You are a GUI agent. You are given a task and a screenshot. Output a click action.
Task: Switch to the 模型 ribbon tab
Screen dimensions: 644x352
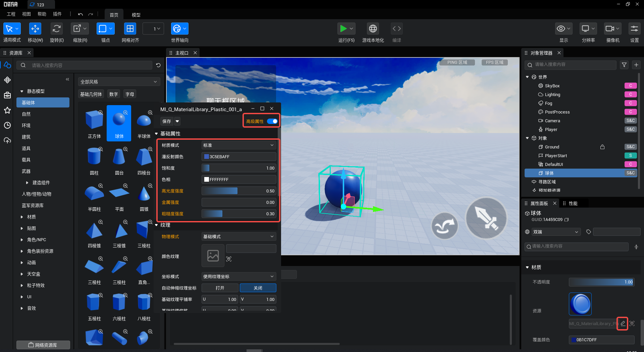136,15
